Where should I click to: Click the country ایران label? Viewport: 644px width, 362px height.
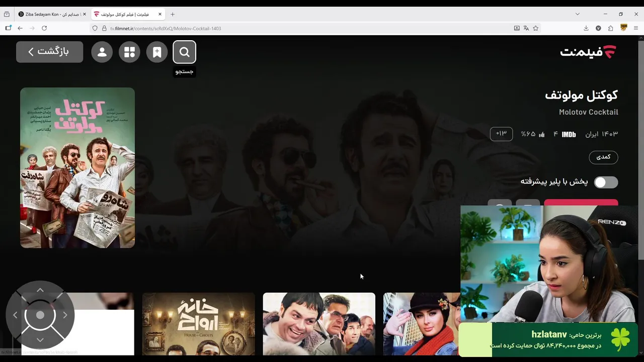click(591, 134)
